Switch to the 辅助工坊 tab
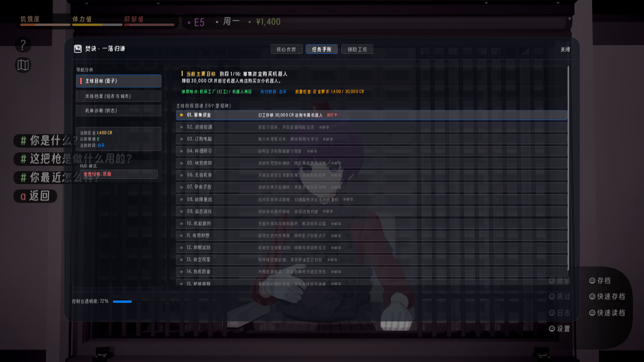Viewport: 644px width, 362px height. coord(357,49)
